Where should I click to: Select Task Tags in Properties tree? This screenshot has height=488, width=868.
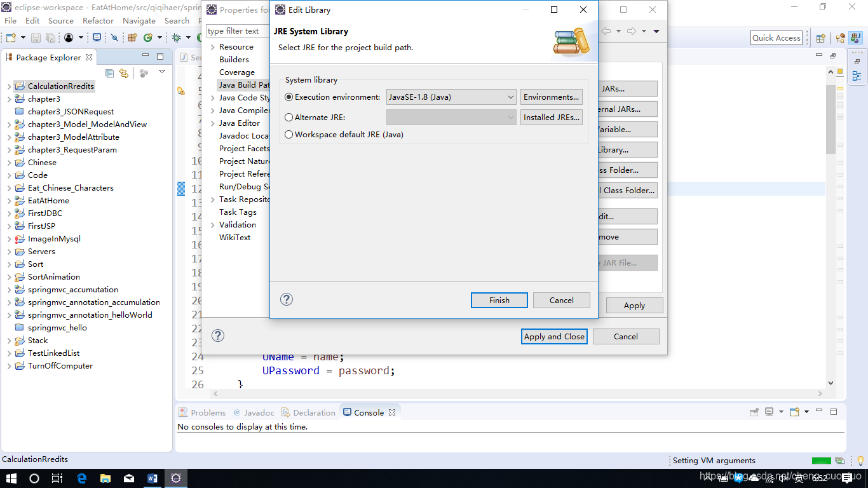[238, 212]
